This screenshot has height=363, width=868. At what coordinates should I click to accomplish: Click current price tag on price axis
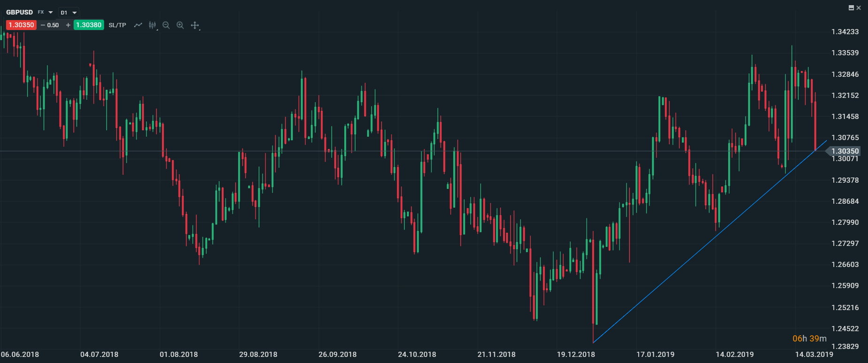[x=845, y=151]
